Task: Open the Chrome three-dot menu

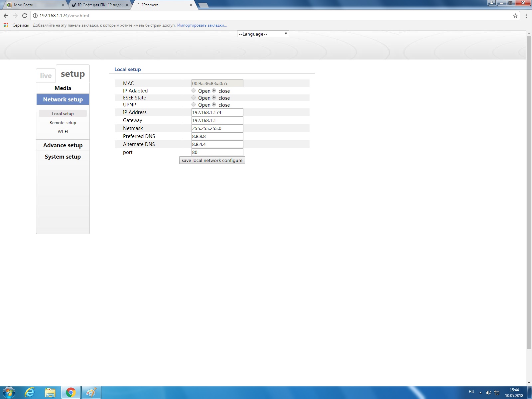Action: [x=526, y=16]
